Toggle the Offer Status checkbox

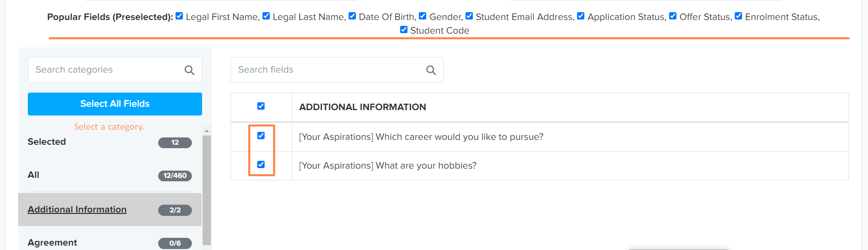click(673, 16)
